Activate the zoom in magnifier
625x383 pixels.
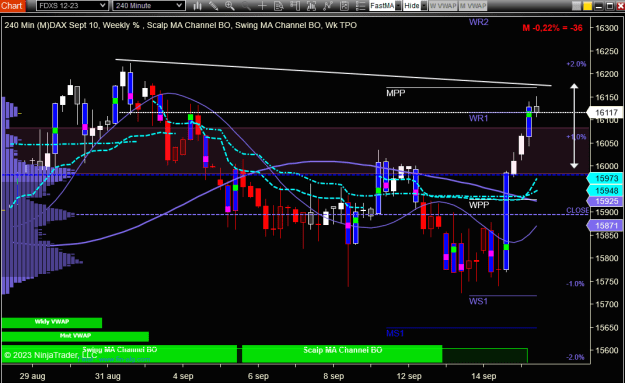(230, 6)
